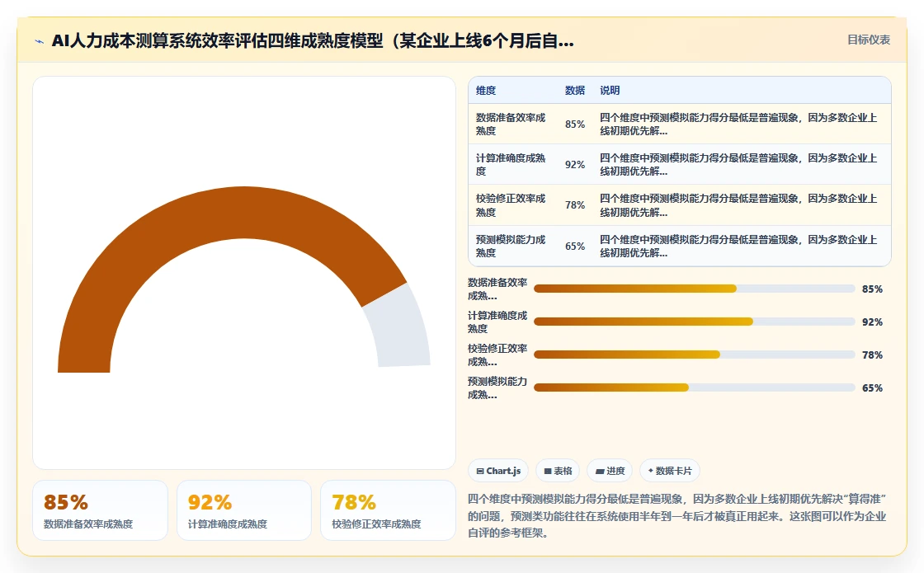Click the 92% 计算准确度成熟度 stat card

[244, 510]
